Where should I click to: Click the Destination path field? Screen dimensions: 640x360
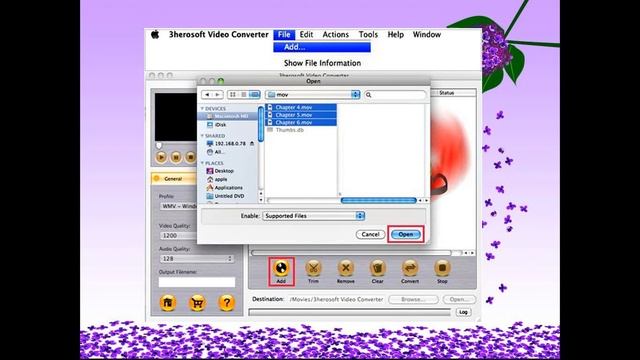click(336, 299)
